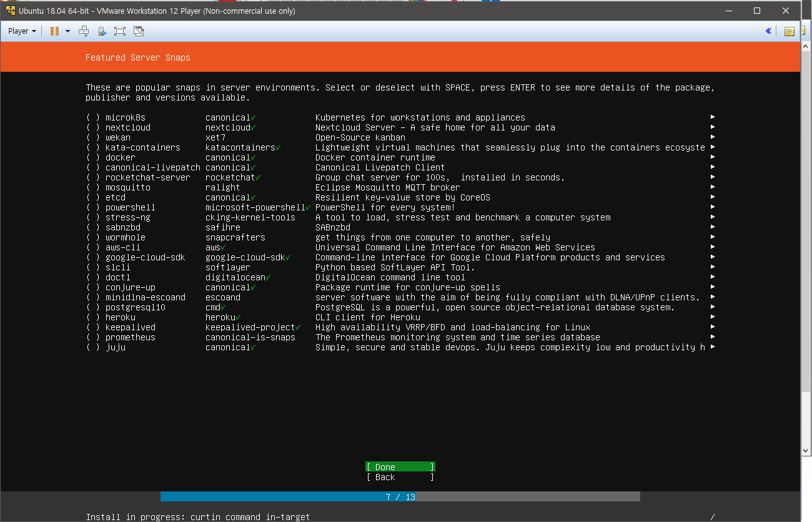The height and width of the screenshot is (522, 812).
Task: Open the removable devices toolbar icon
Action: (x=102, y=31)
